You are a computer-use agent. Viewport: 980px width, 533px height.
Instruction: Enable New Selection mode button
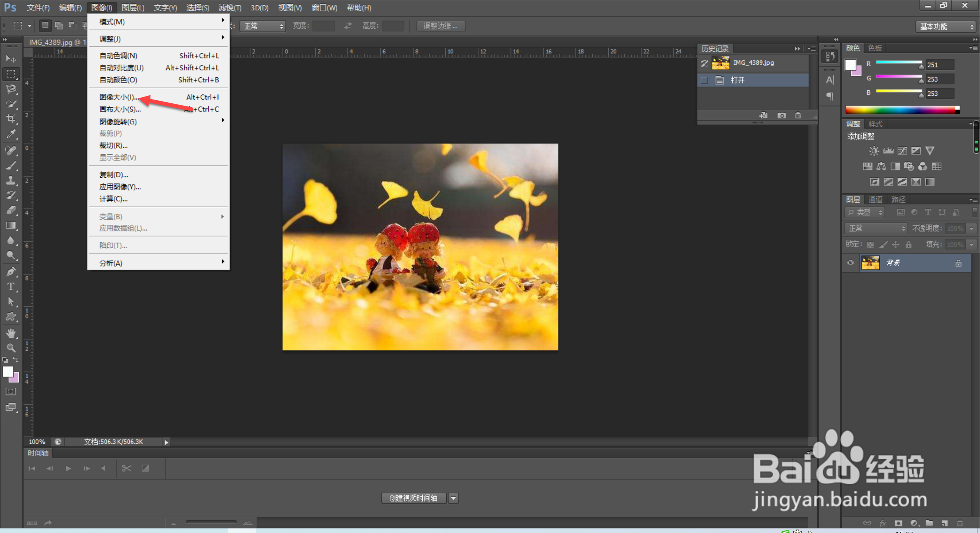[45, 25]
